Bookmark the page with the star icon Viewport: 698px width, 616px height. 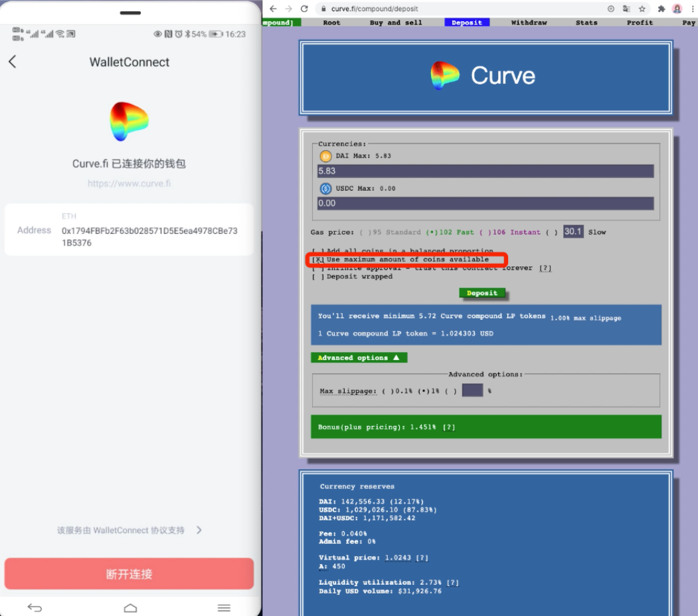[642, 9]
